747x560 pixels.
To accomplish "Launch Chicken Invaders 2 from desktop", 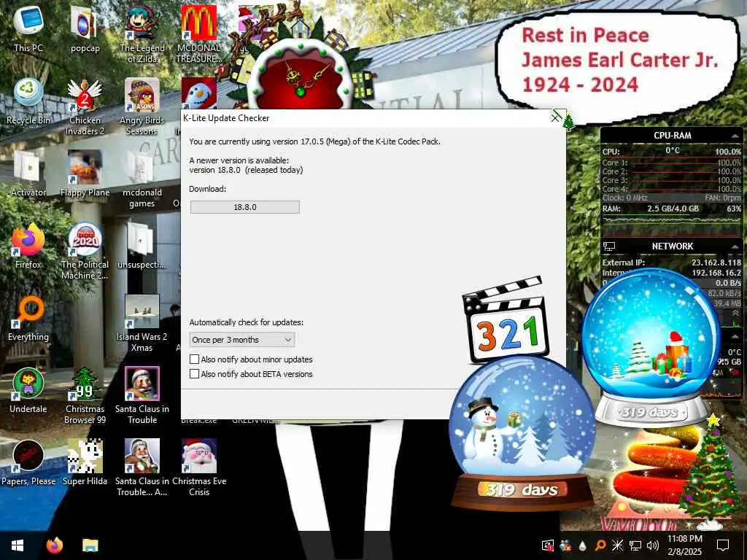I will pyautogui.click(x=85, y=106).
